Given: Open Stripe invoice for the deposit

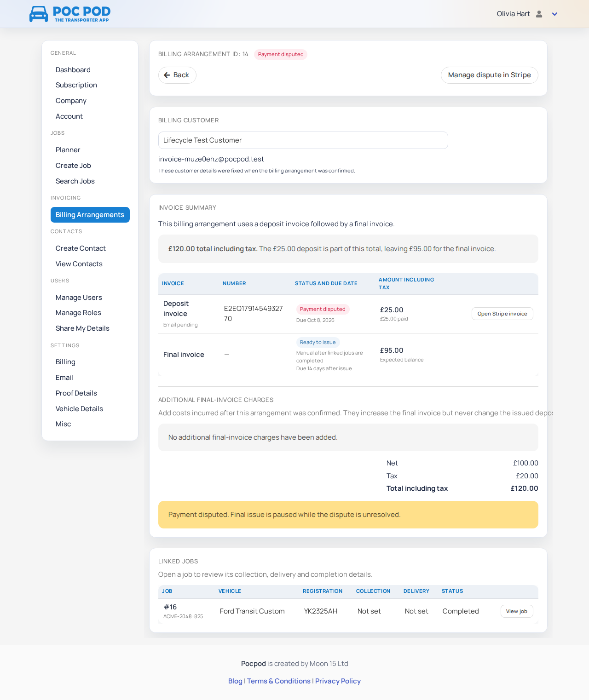Looking at the screenshot, I should (502, 314).
